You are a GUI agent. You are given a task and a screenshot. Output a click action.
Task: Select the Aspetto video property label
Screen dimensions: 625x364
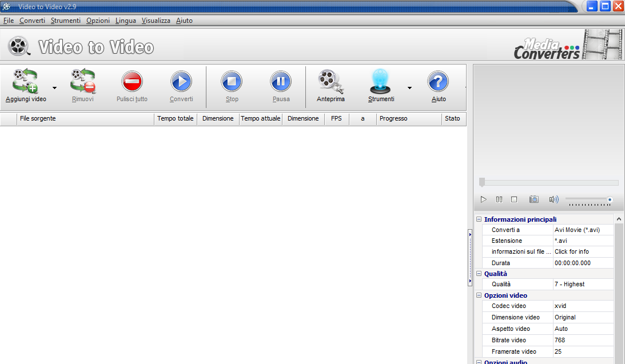(x=511, y=329)
